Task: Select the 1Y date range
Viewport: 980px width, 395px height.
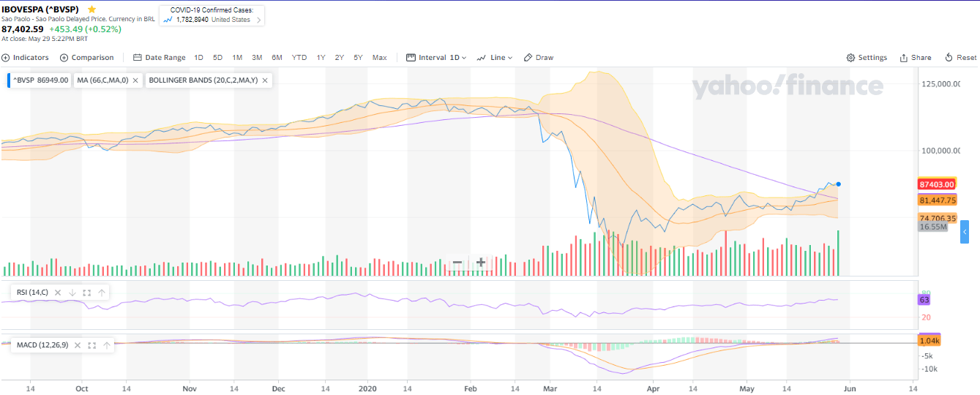Action: (321, 58)
